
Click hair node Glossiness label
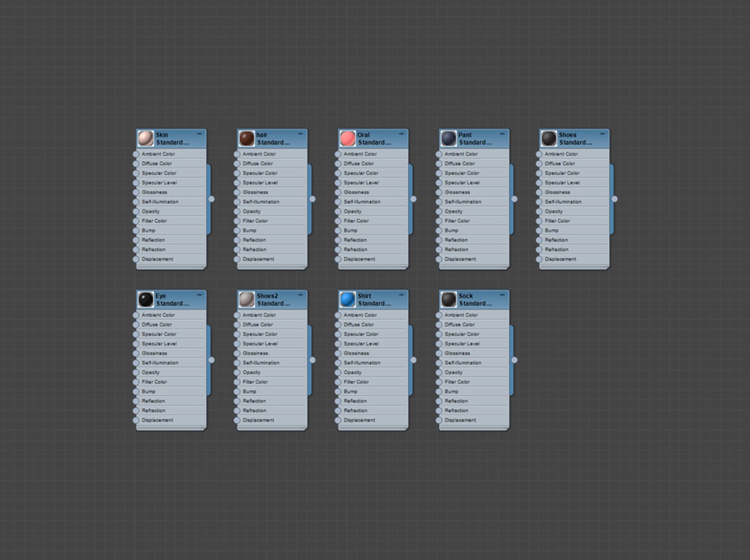coord(256,192)
